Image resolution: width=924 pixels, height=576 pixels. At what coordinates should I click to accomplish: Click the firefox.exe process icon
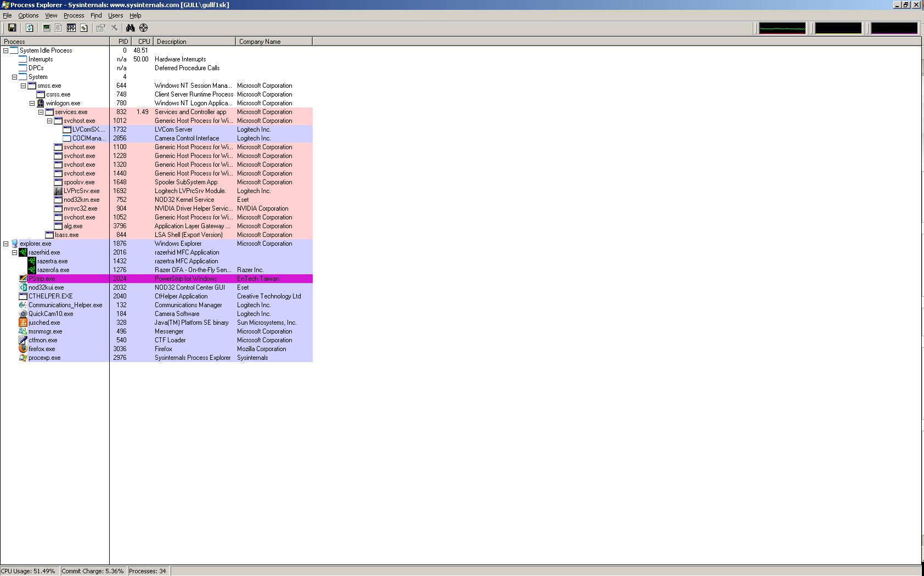tap(23, 349)
